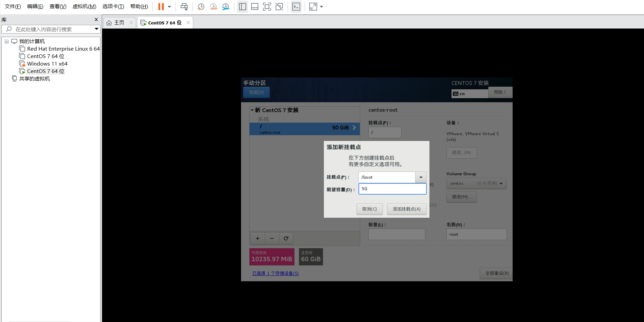The width and height of the screenshot is (644, 322).
Task: Open the 文件 menu
Action: 13,6
